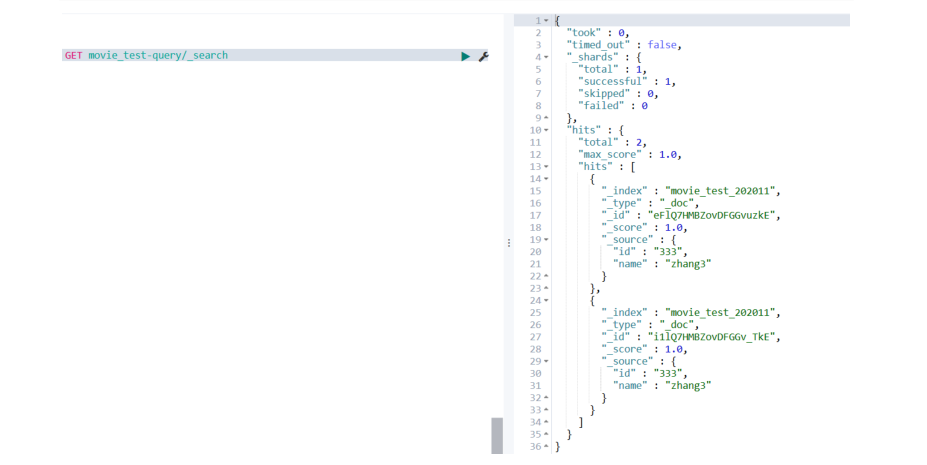Click the closing fold arrow on line 9
This screenshot has width=927, height=465.
tap(546, 118)
